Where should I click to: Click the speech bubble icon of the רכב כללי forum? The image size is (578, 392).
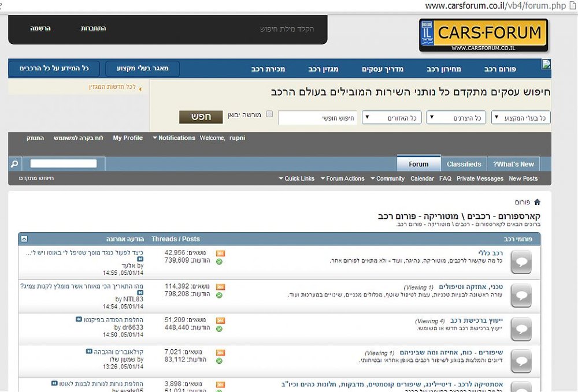click(521, 262)
